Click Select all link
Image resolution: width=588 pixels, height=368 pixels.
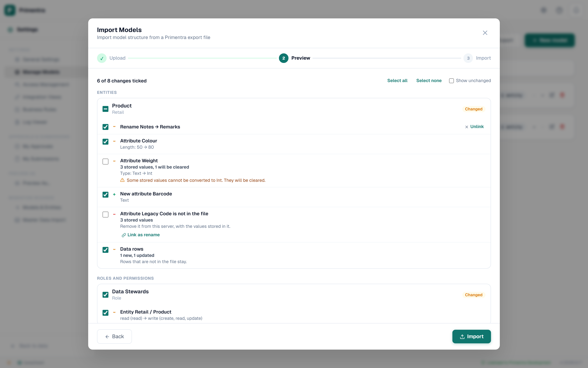coord(397,81)
